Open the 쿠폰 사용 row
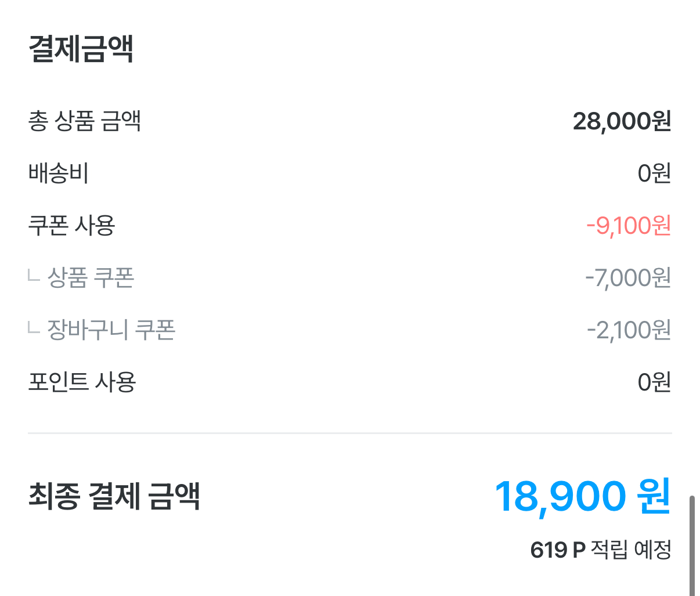This screenshot has height=596, width=700. point(350,226)
